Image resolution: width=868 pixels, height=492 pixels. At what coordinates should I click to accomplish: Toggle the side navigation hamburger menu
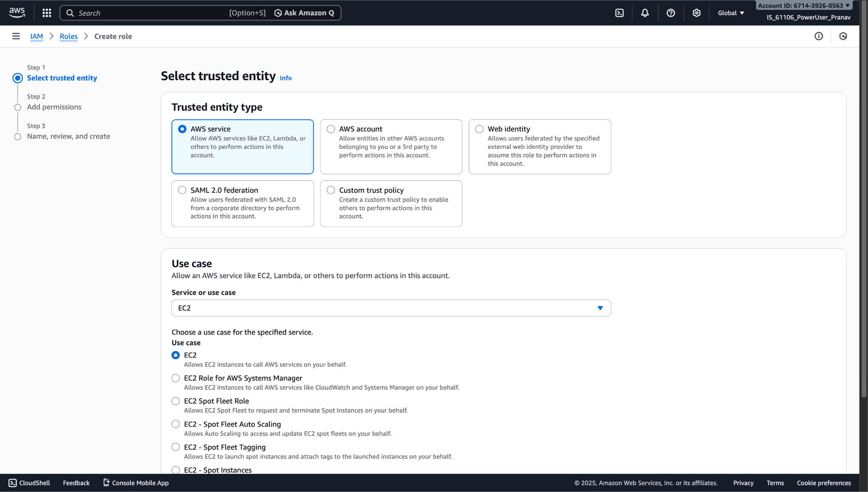tap(16, 36)
